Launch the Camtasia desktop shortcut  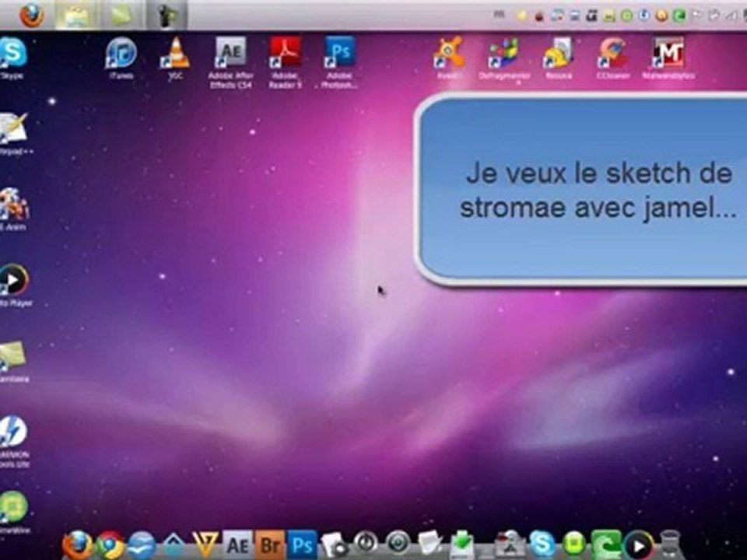[13, 362]
